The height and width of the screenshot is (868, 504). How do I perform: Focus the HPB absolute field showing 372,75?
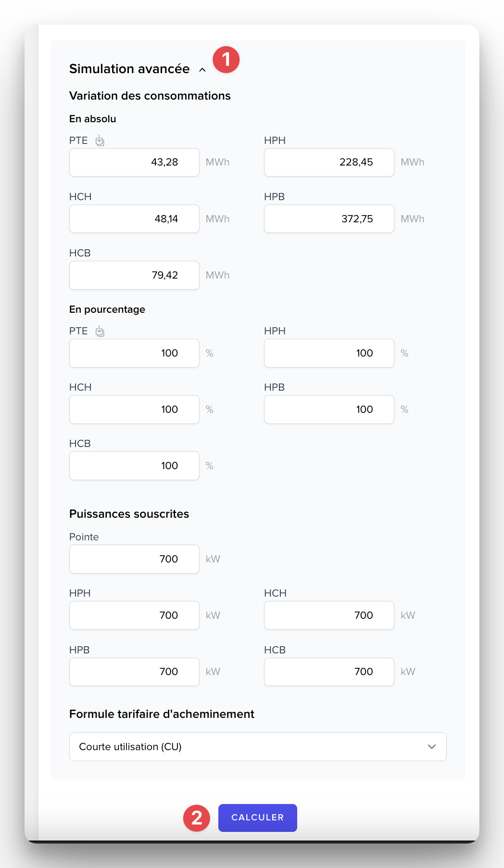coord(329,219)
